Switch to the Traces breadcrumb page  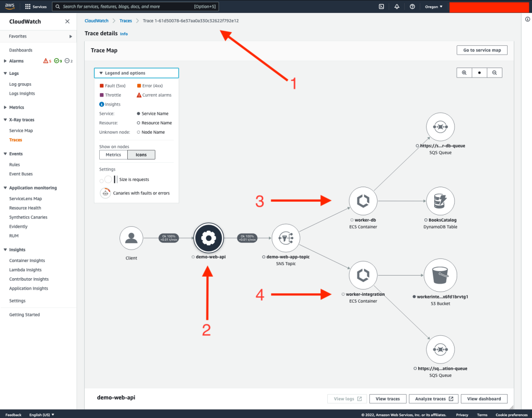coord(126,21)
